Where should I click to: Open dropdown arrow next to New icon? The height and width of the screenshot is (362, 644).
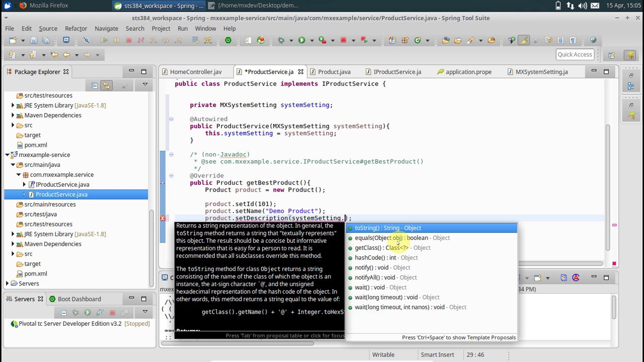pos(23,41)
